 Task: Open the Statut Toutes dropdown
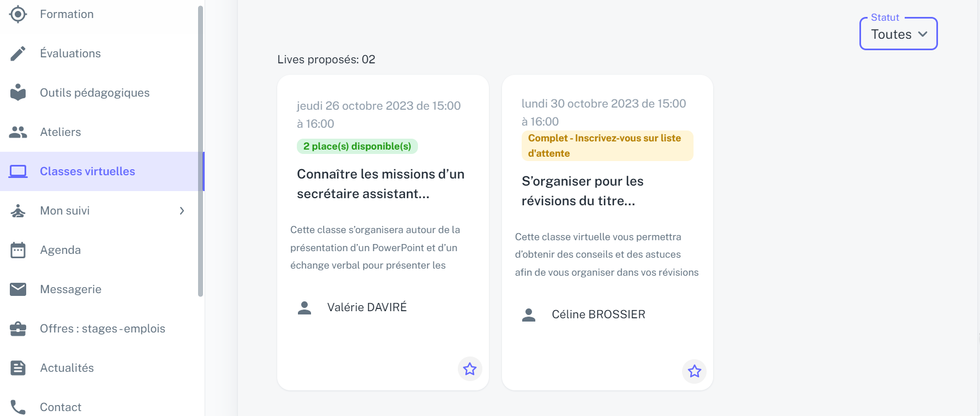899,34
